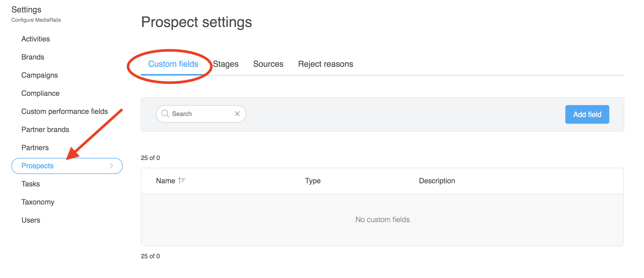Go to Partners settings
The width and height of the screenshot is (644, 278).
pos(35,148)
